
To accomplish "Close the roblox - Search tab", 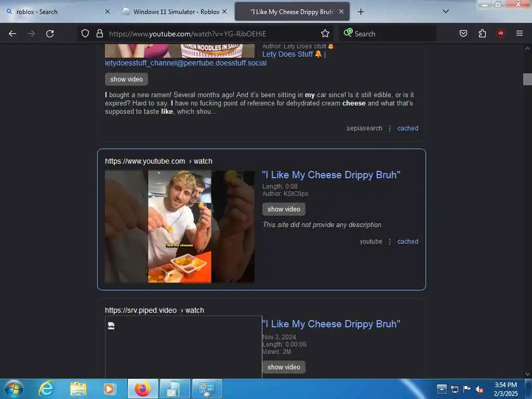I will coord(107,11).
